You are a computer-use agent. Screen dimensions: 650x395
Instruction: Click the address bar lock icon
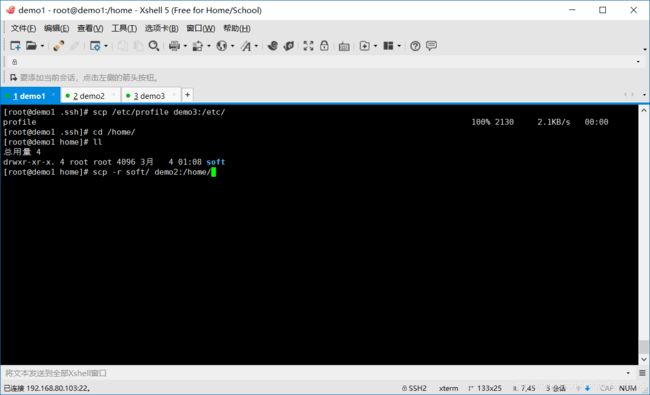15,62
